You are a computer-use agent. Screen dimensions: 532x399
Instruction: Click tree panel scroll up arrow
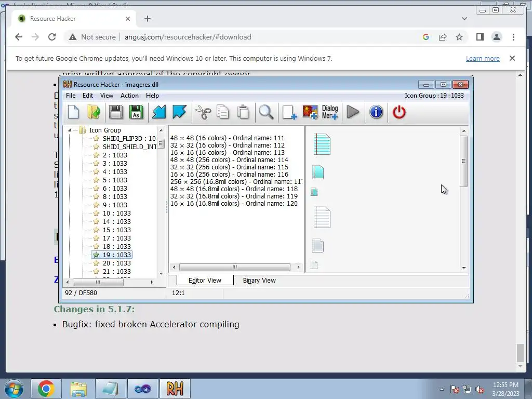[x=161, y=130]
